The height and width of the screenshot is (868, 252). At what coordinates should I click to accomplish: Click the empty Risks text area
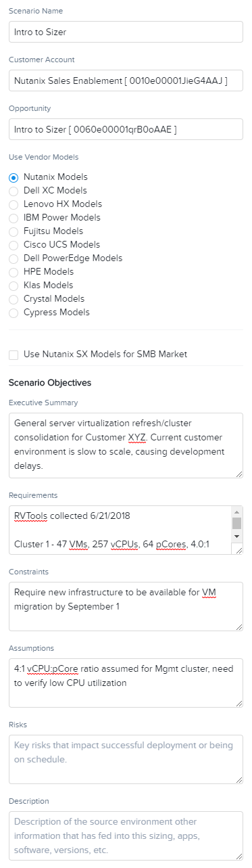[126, 759]
